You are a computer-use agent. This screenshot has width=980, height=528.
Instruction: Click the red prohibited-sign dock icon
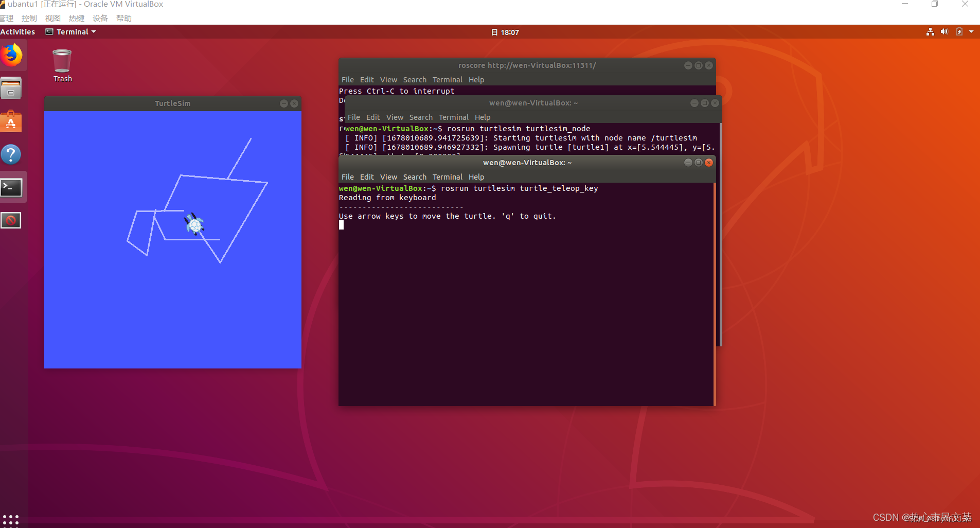[x=11, y=221]
